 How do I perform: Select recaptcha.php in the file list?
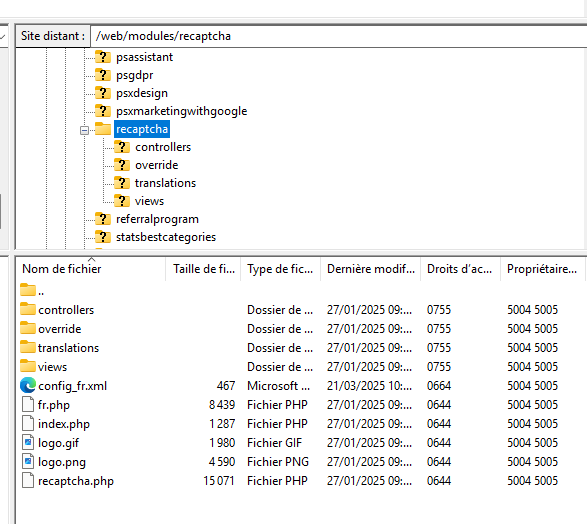(76, 481)
